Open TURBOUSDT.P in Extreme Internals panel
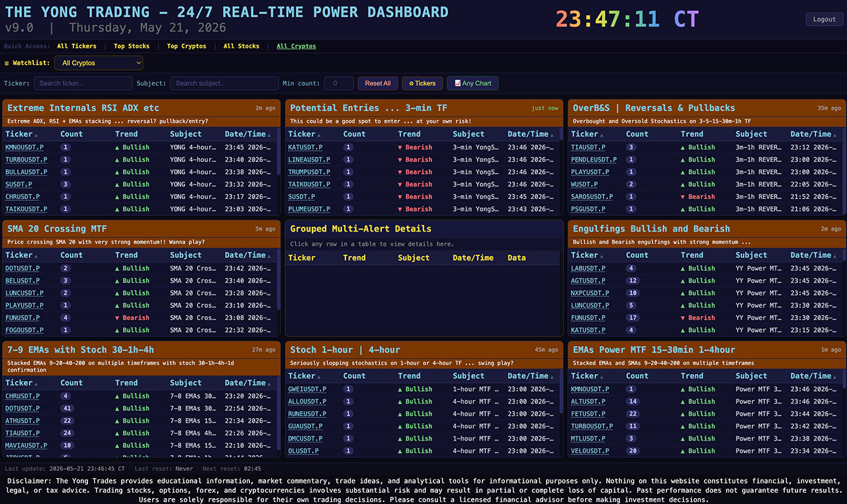 tap(26, 159)
